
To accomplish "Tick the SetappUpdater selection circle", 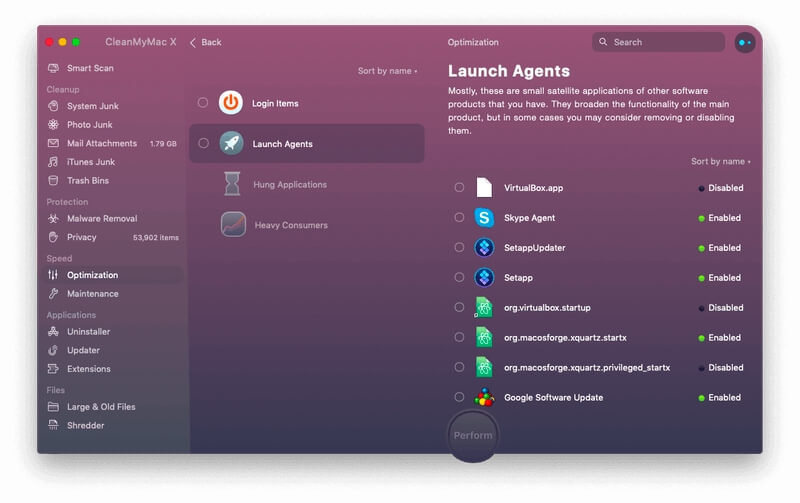I will [459, 247].
